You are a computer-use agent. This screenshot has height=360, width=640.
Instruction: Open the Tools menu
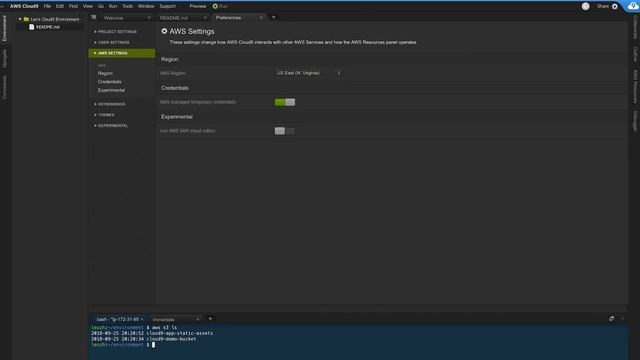[x=128, y=6]
